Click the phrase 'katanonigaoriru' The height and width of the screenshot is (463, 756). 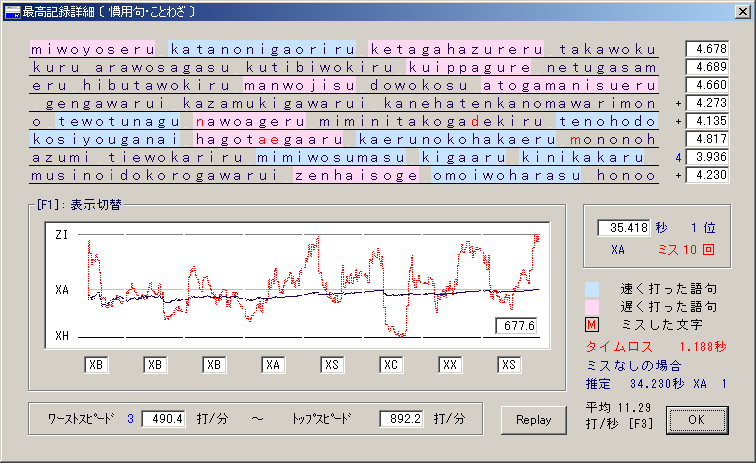[x=262, y=49]
